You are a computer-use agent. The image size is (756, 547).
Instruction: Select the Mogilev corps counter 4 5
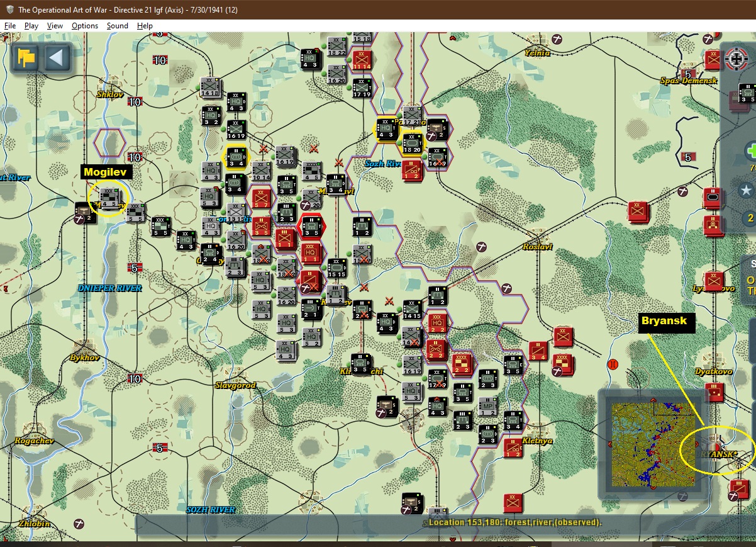pyautogui.click(x=109, y=199)
